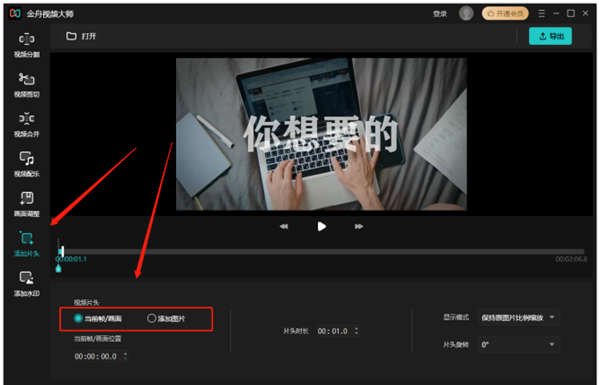Click the teal 导出 export button
This screenshot has width=600, height=385.
(550, 36)
